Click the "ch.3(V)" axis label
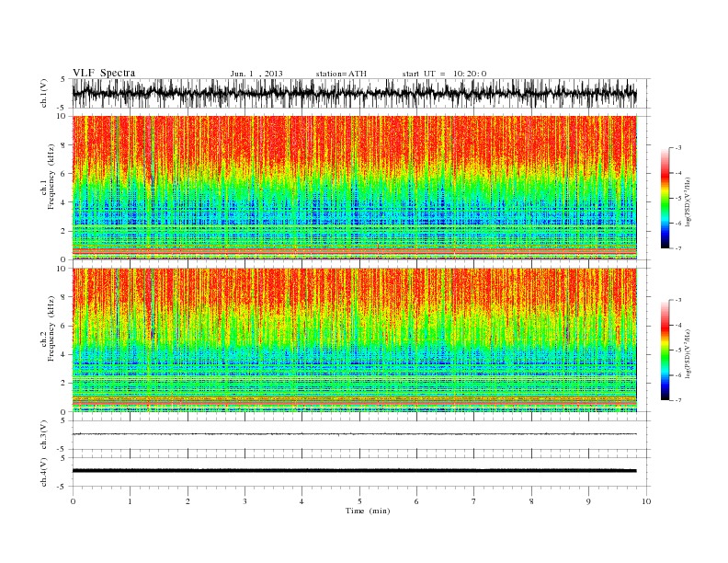 coord(44,435)
